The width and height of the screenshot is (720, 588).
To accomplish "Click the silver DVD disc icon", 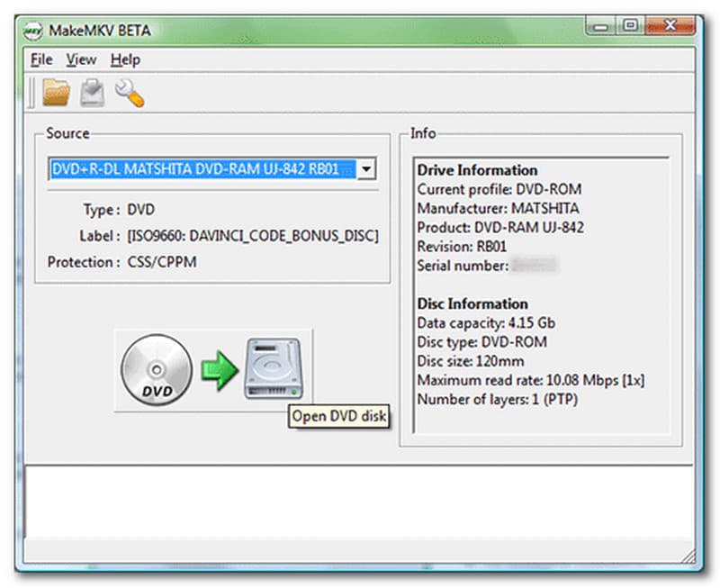I will coord(156,368).
